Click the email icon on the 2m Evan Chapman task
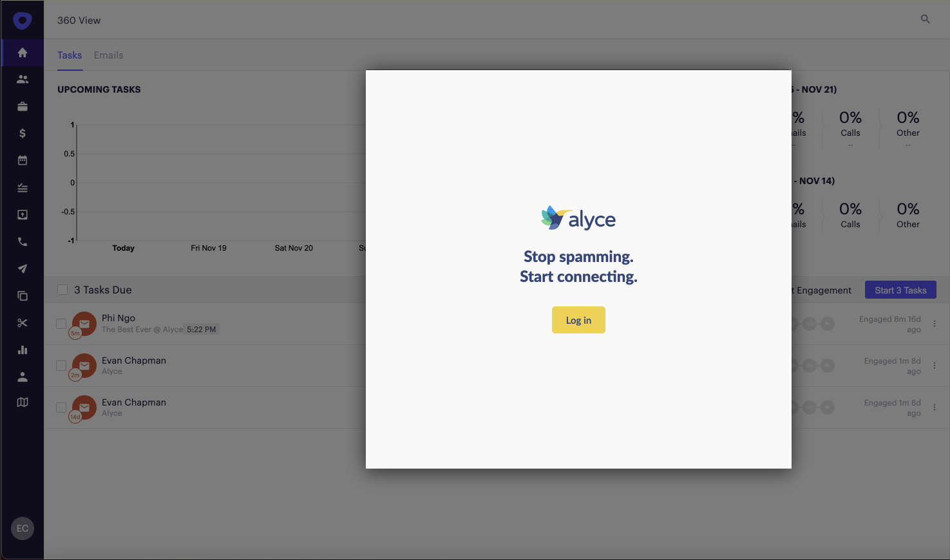 (84, 366)
